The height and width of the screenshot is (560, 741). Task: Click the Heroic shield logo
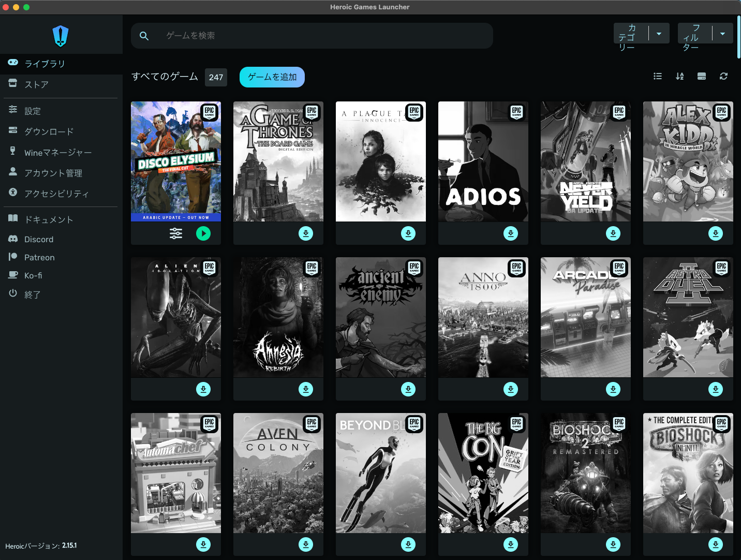pyautogui.click(x=61, y=36)
